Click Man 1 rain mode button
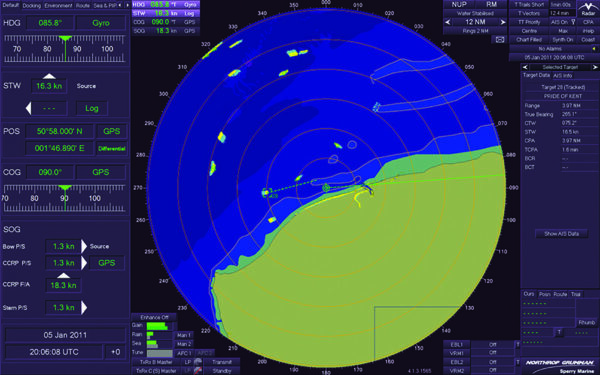 pyautogui.click(x=184, y=335)
